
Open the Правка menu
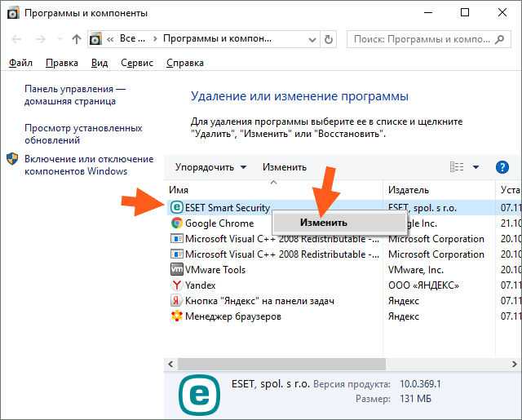(62, 63)
